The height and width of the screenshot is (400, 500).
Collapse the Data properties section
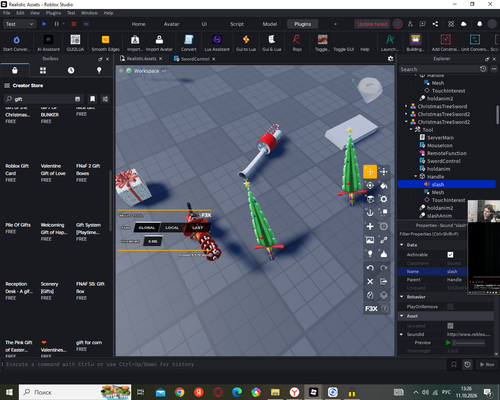(x=402, y=245)
